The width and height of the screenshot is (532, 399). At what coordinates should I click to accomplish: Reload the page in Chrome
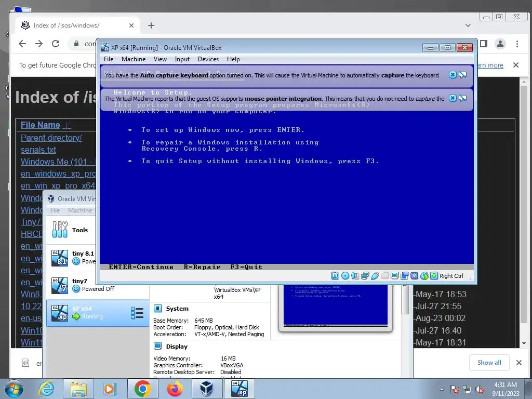click(x=56, y=44)
